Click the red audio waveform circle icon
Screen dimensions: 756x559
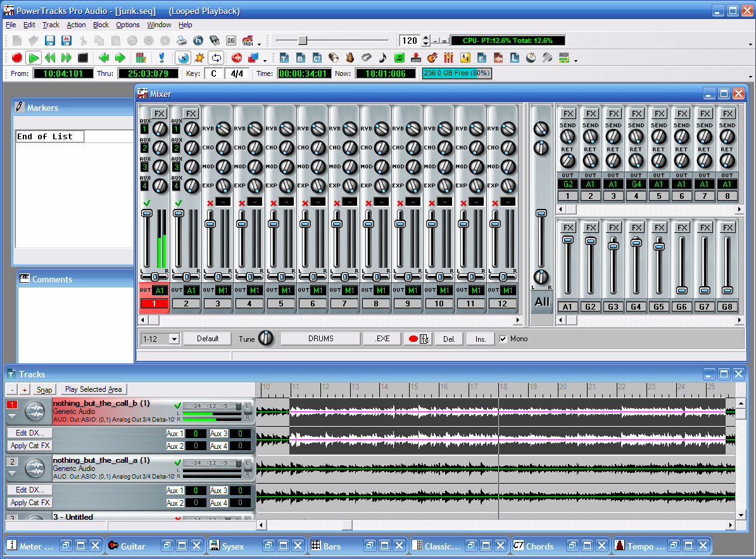click(237, 58)
